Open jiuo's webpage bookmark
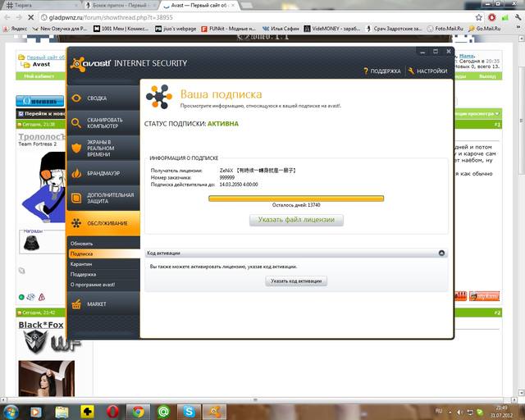This screenshot has height=420, width=525. coord(176,29)
